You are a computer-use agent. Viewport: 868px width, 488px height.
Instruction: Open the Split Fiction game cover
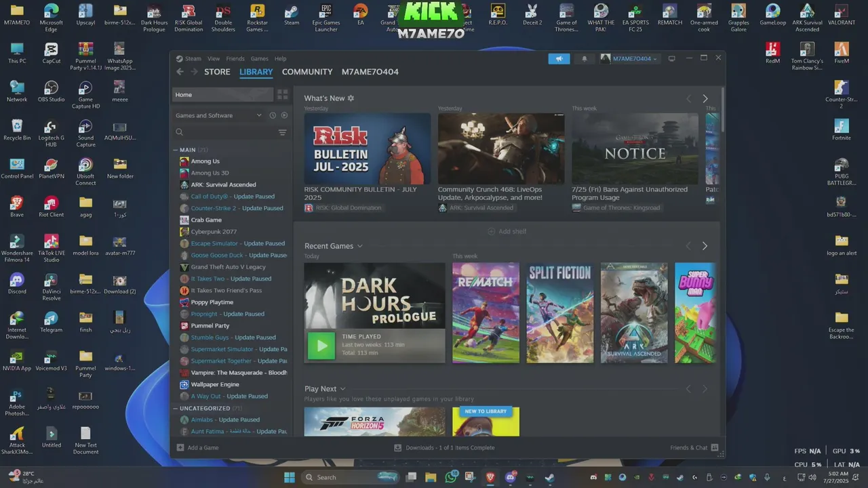[x=560, y=313]
